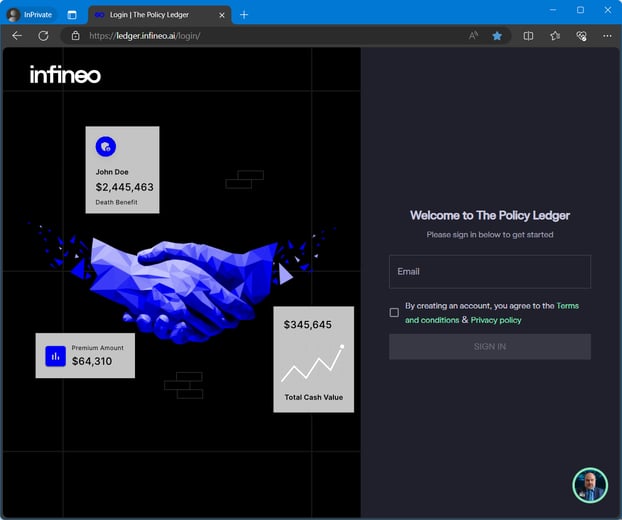Screen dimensions: 622x520
Task: Go back to previous page
Action: click(x=17, y=36)
